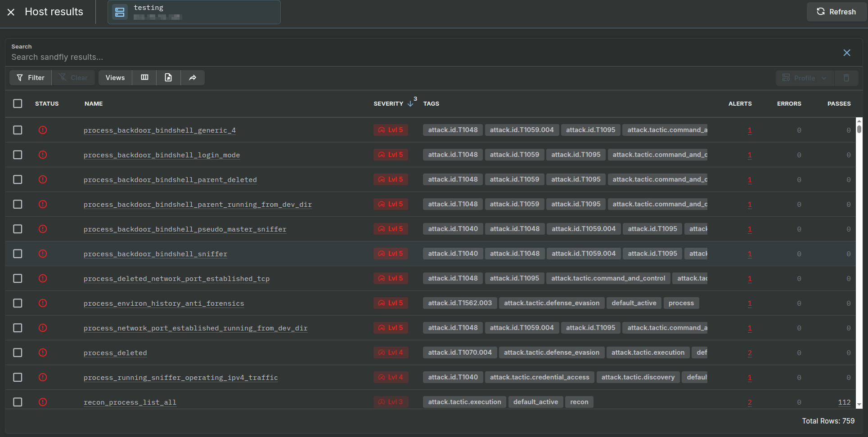868x437 pixels.
Task: Open alerts count 1 for bindshell_login_mode
Action: tap(750, 155)
